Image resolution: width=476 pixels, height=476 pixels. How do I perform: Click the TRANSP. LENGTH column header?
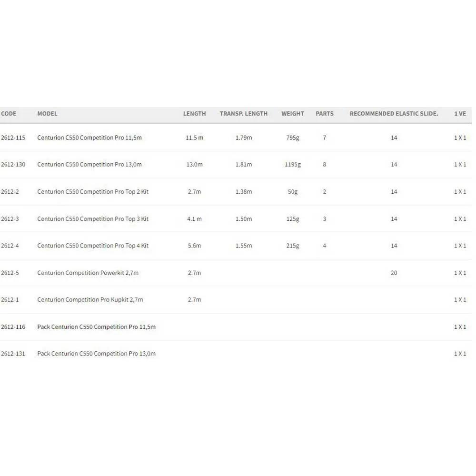(243, 114)
